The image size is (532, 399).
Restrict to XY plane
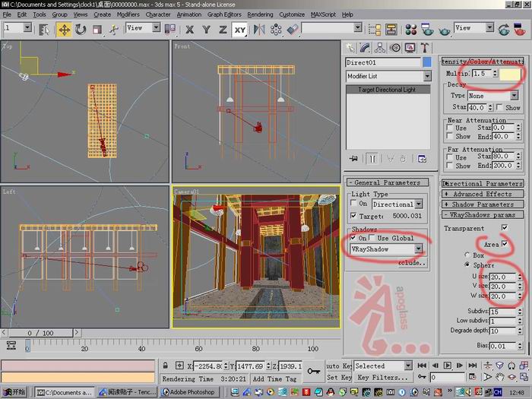click(x=240, y=30)
